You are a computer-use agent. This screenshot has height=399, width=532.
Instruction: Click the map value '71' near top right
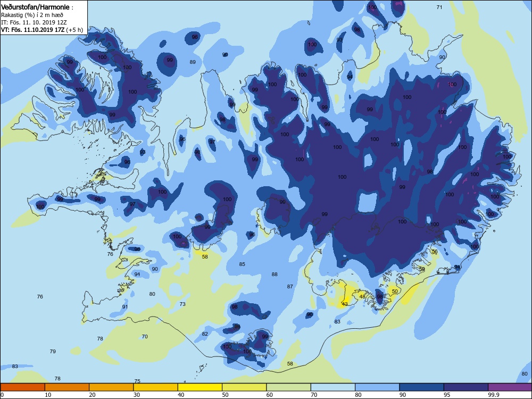[x=439, y=7]
